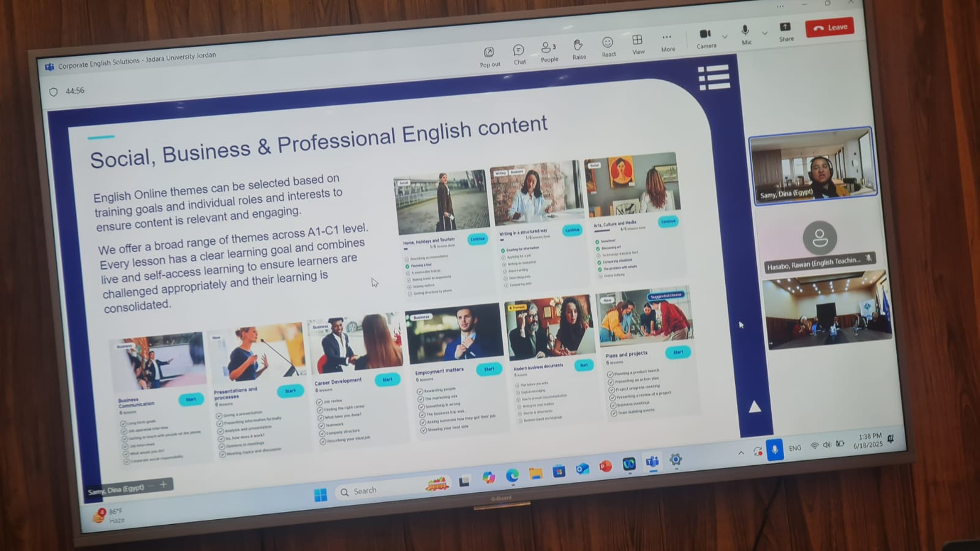Screen dimensions: 980x551
Task: Open the Chat panel in the meeting
Action: 519,53
